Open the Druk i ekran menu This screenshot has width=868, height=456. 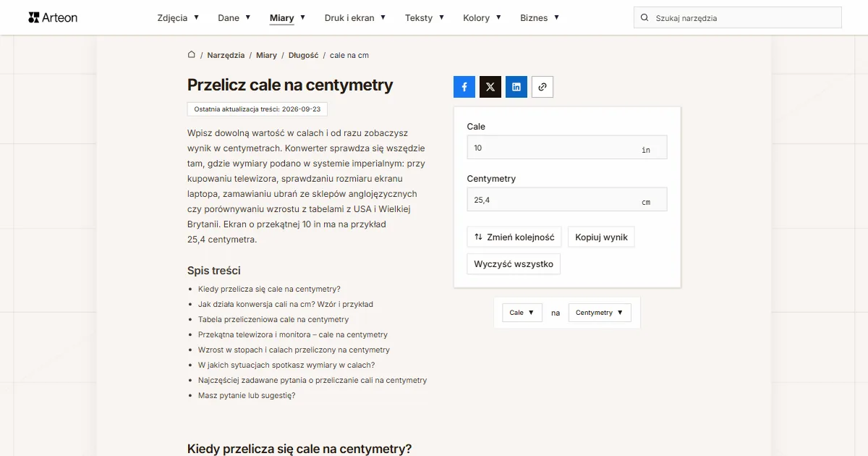tap(355, 17)
